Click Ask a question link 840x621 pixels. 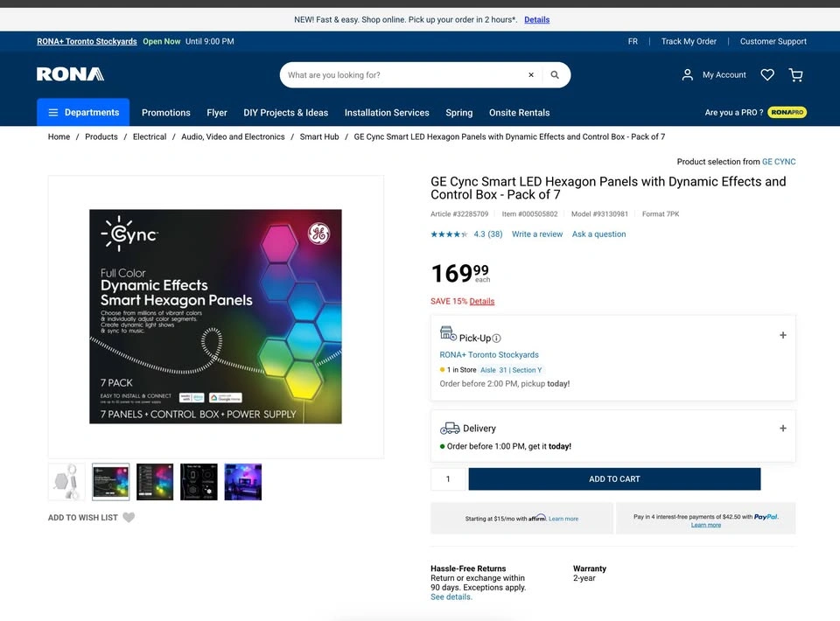pyautogui.click(x=598, y=234)
